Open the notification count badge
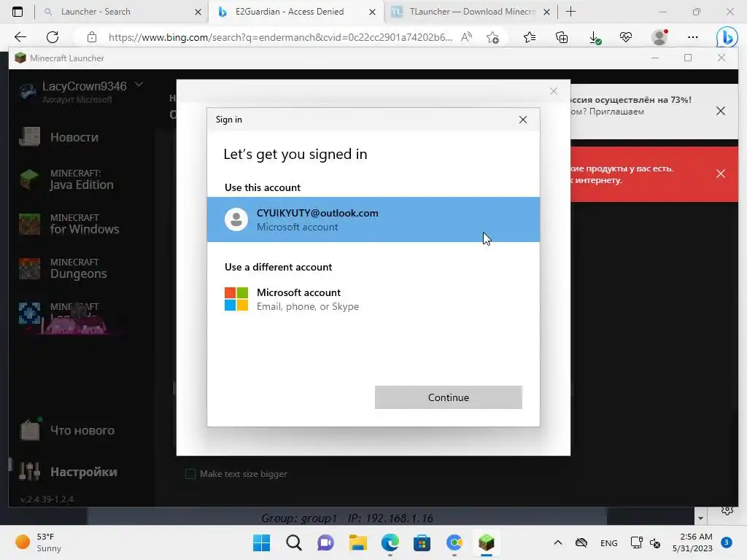Screen dimensions: 747x560 (x=727, y=542)
